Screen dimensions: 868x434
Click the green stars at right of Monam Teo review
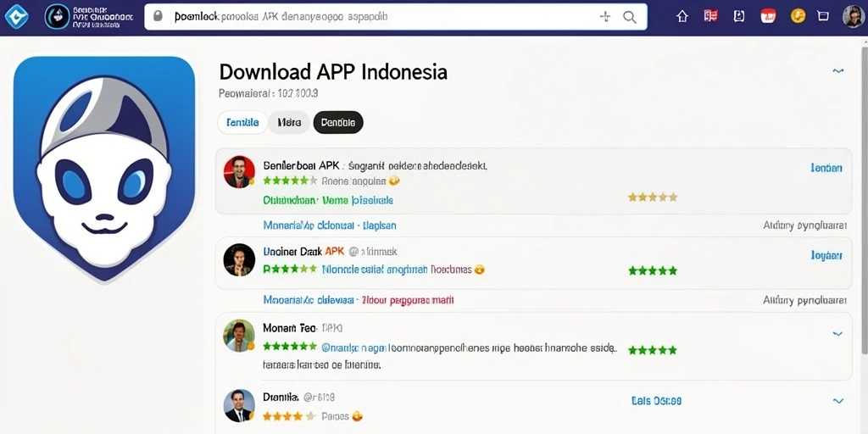tap(653, 350)
